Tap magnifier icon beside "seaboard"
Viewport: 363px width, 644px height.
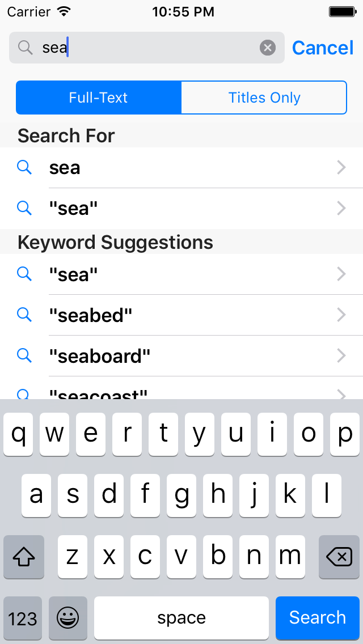(x=24, y=355)
